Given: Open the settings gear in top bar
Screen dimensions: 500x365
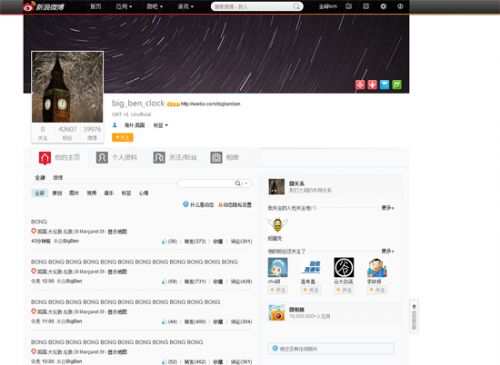Looking at the screenshot, I should tap(383, 6).
